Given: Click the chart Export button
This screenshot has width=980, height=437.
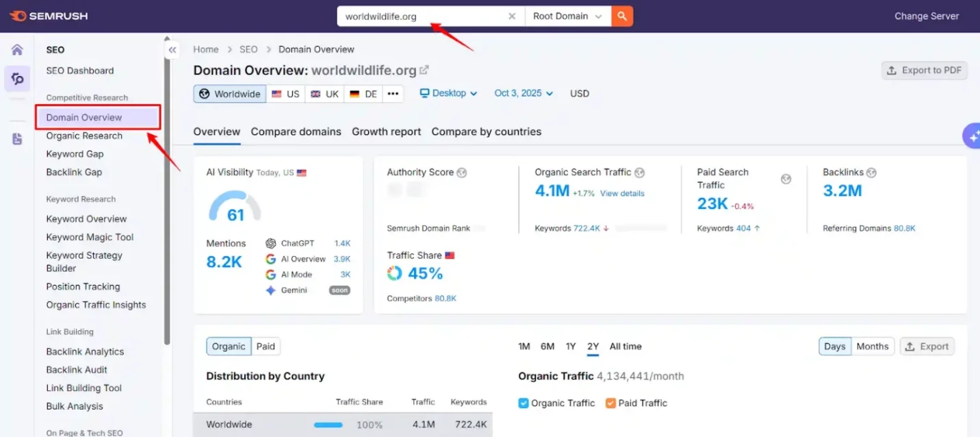Looking at the screenshot, I should tap(927, 347).
